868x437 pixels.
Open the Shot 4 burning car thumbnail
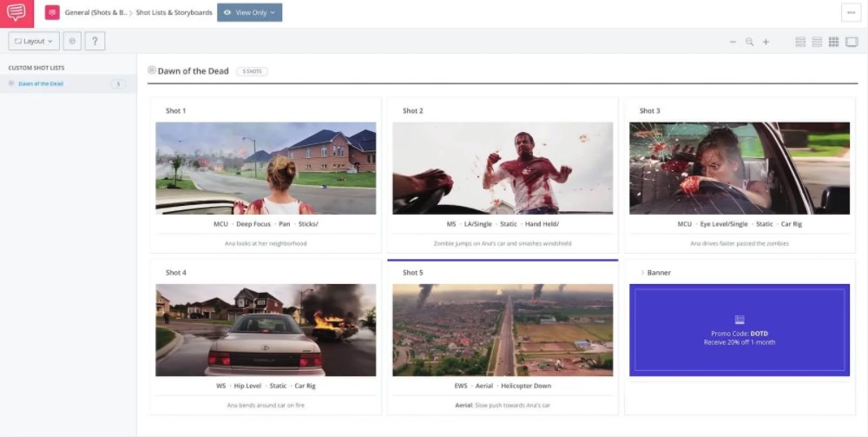pyautogui.click(x=266, y=330)
